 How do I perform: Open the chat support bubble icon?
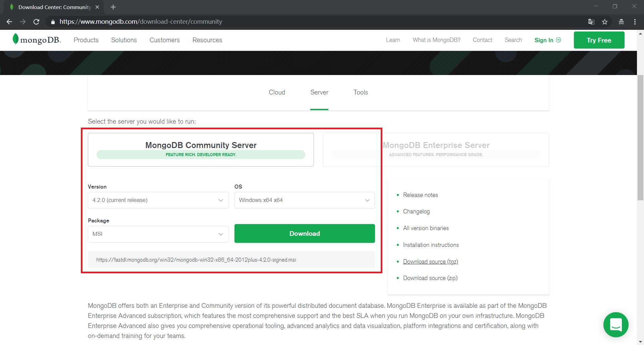(616, 325)
